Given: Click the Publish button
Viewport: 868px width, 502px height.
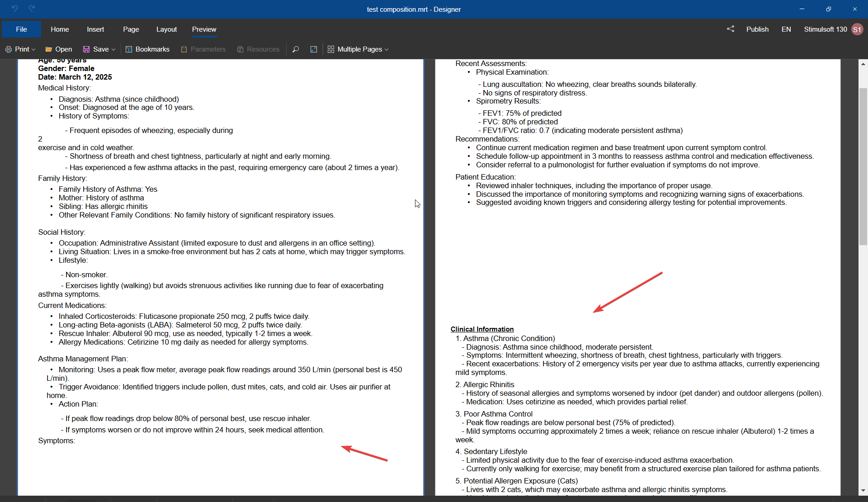Looking at the screenshot, I should [x=757, y=29].
